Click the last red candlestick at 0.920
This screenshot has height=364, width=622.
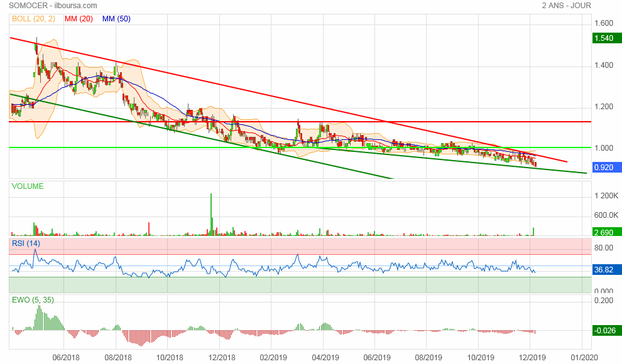(x=535, y=164)
